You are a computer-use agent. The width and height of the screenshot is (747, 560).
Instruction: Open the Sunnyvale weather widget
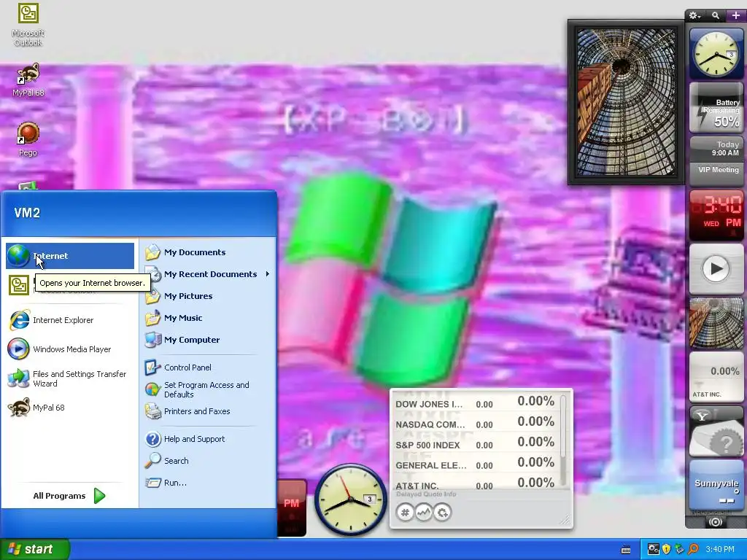(716, 485)
